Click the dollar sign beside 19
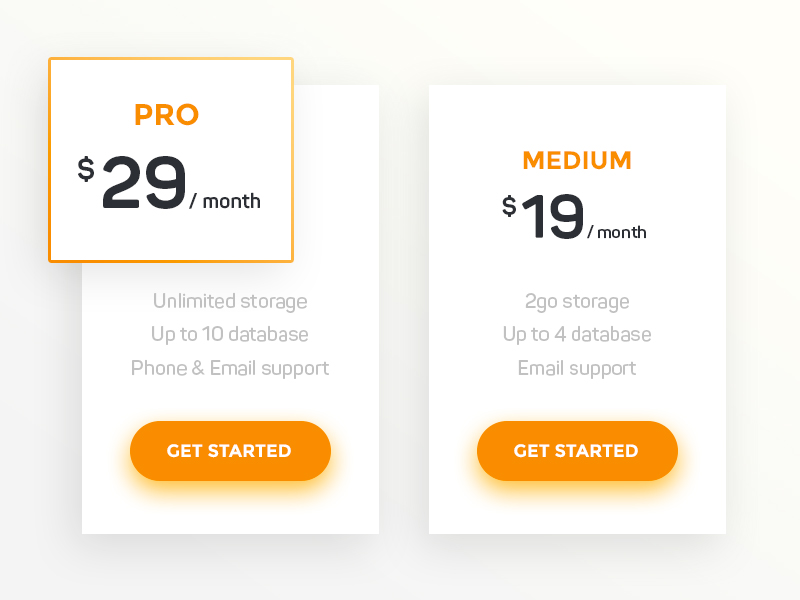The width and height of the screenshot is (800, 600). [509, 206]
